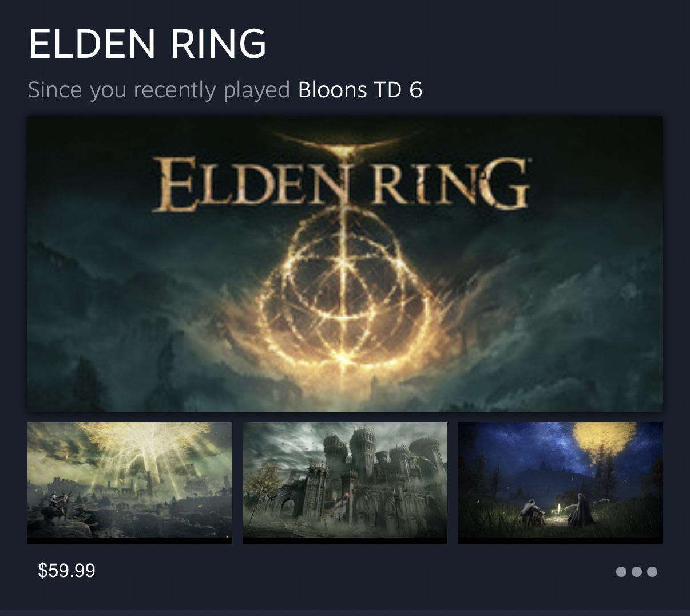This screenshot has width=690, height=616.
Task: Click the golden tree in night screenshot
Action: click(604, 441)
